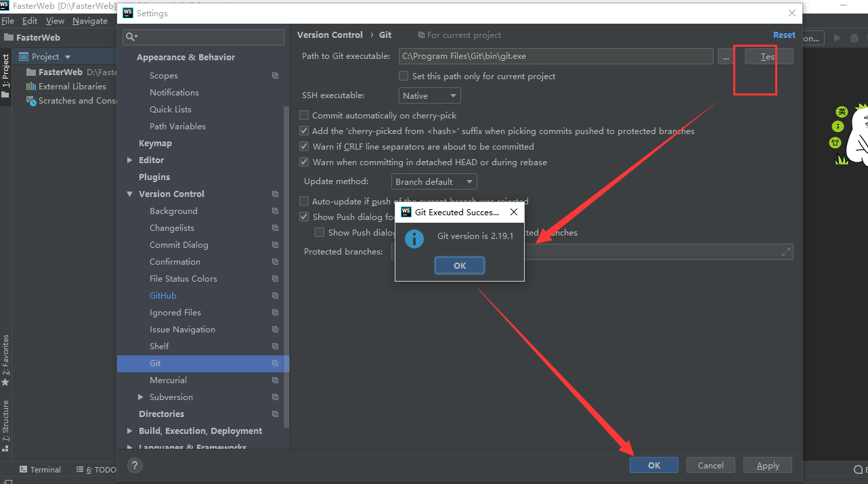Click Cancel button in Settings dialog
The height and width of the screenshot is (484, 868).
pos(711,465)
